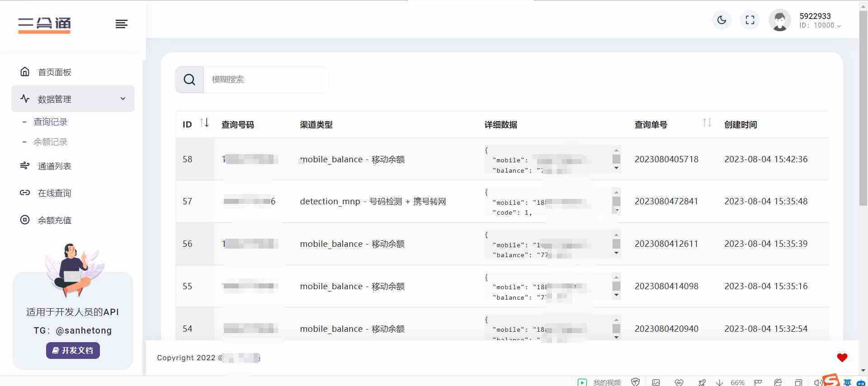Select order number 2023080412611
868x386 pixels.
click(x=666, y=244)
